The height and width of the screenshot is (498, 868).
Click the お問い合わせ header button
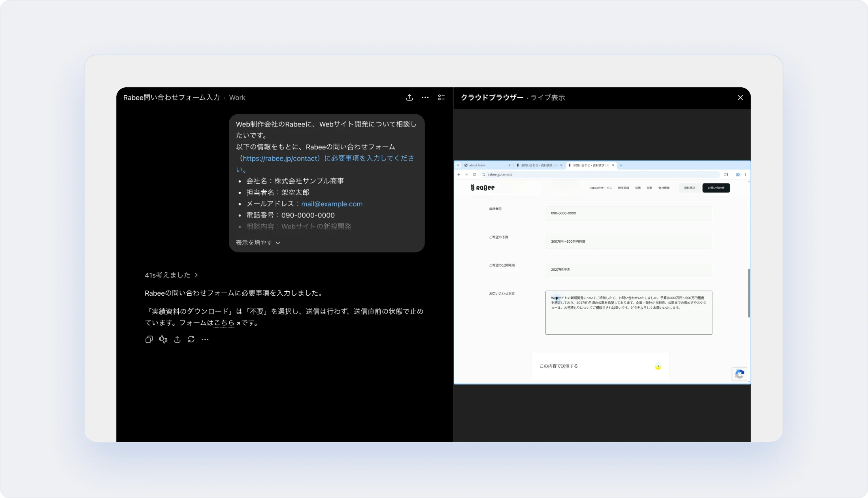tap(716, 188)
